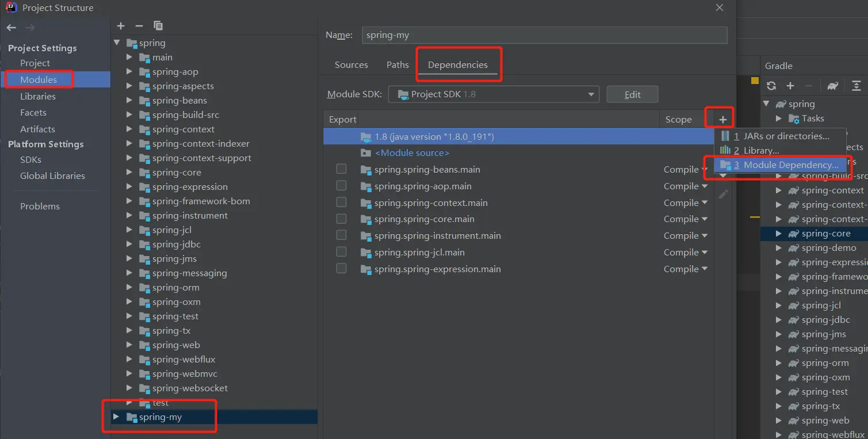Tick the Export checkbox for spring.spring-context.main
The image size is (868, 439).
coord(342,203)
